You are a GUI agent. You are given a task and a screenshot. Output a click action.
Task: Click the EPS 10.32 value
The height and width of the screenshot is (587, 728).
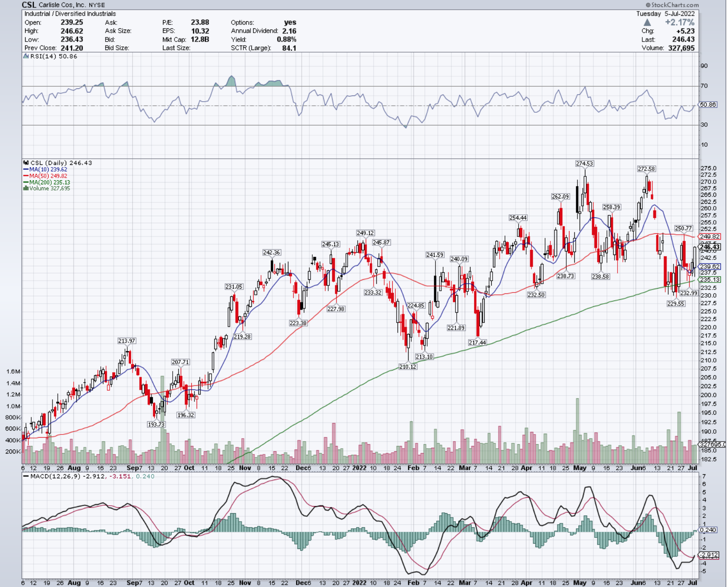[200, 31]
